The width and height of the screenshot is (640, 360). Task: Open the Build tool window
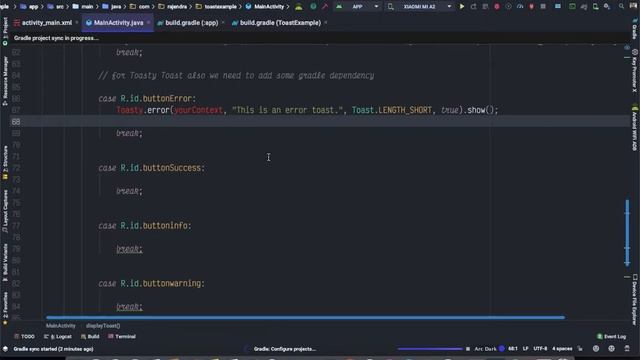point(90,337)
